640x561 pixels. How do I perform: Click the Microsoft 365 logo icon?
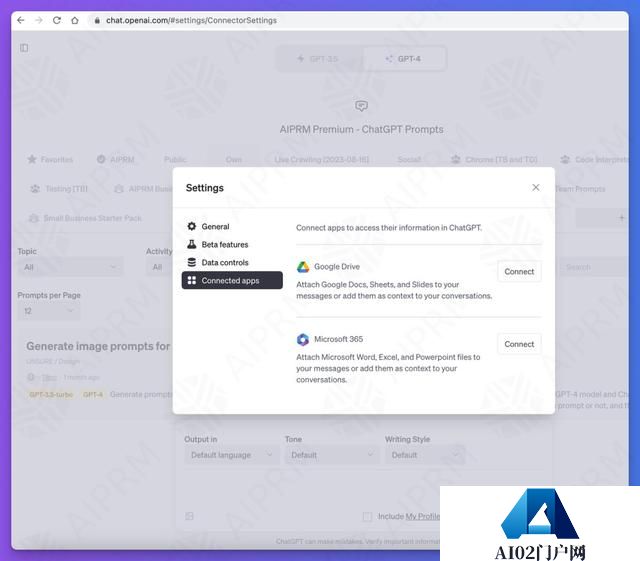tap(302, 339)
